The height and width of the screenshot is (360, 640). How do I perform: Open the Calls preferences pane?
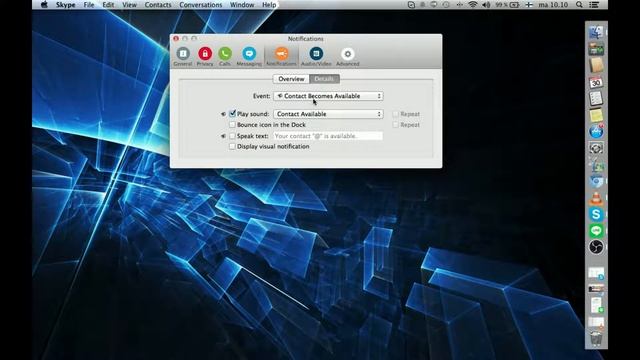(225, 57)
